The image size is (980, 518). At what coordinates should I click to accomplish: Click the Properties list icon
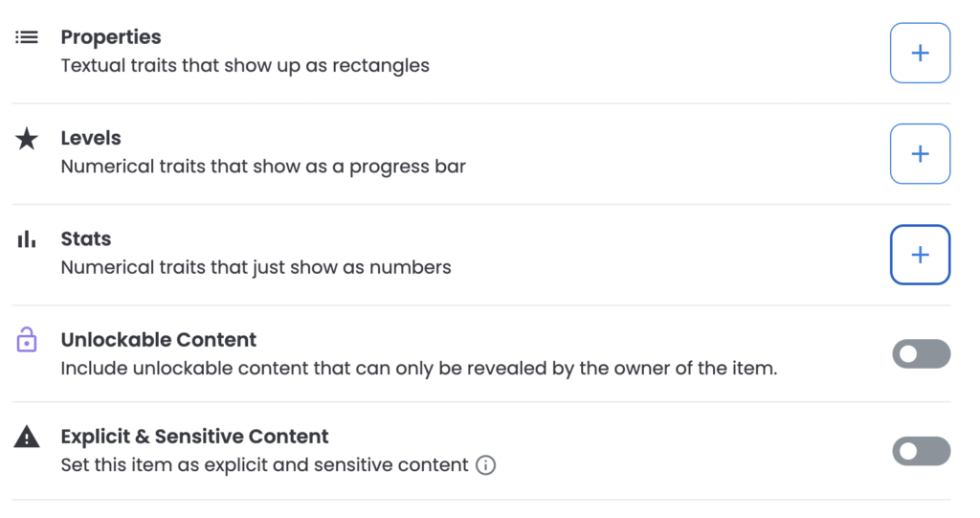coord(27,37)
